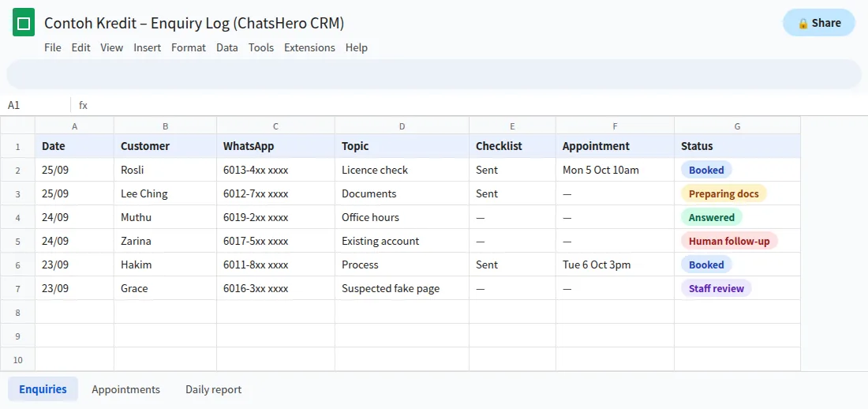The image size is (868, 409).
Task: Click the Status header cell
Action: pos(737,146)
